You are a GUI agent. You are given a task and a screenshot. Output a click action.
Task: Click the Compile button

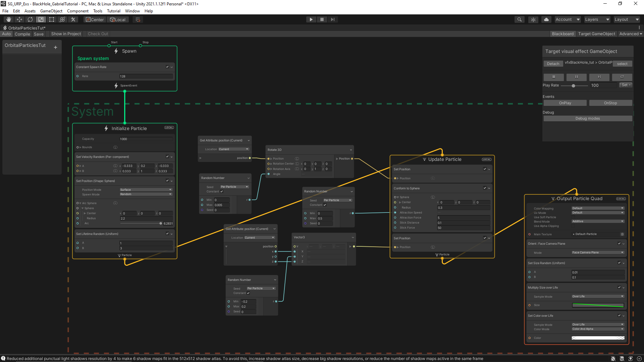(x=22, y=34)
